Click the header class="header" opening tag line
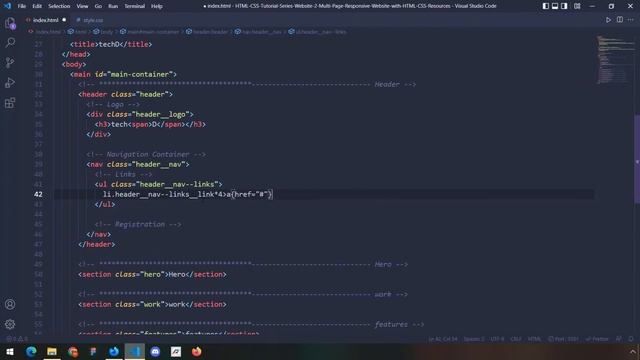640x360 pixels. click(x=126, y=94)
